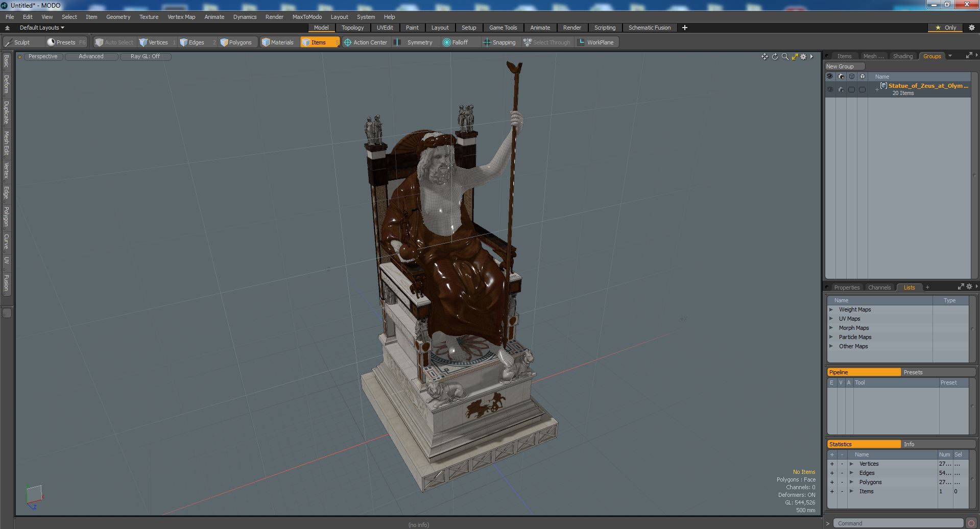Open the Default Layouts dropdown
The image size is (980, 529).
coord(42,28)
